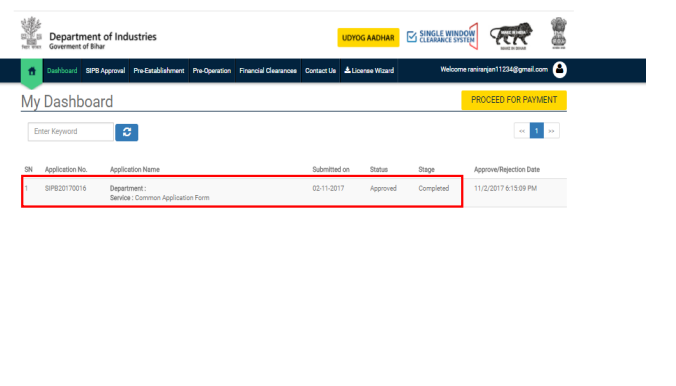Click the Completed stage cell
Screen dimensions: 676x386
pos(433,188)
